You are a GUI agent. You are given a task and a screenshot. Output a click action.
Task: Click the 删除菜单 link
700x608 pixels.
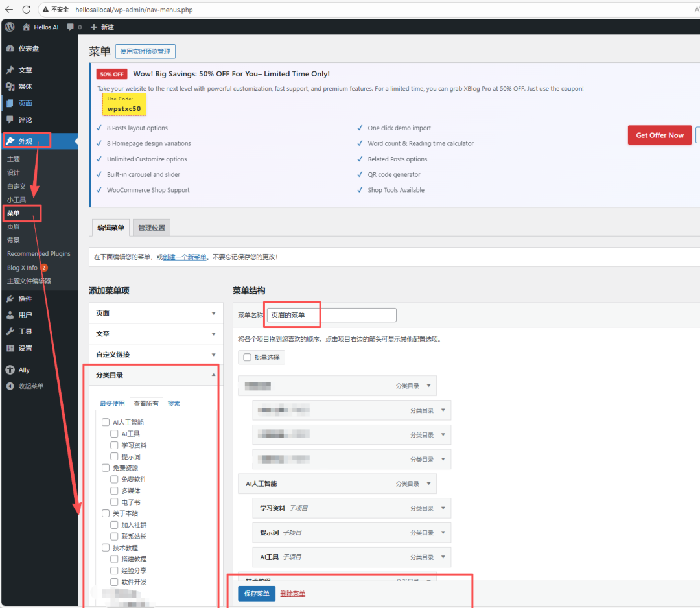click(x=292, y=594)
